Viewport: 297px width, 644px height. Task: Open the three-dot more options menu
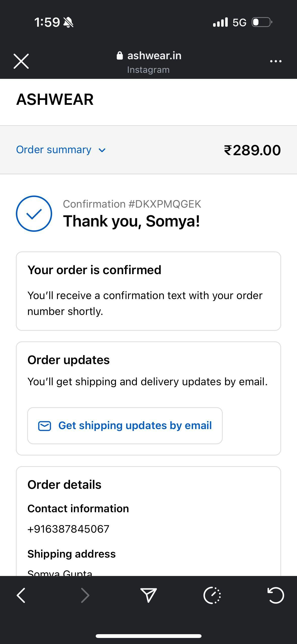tap(276, 61)
